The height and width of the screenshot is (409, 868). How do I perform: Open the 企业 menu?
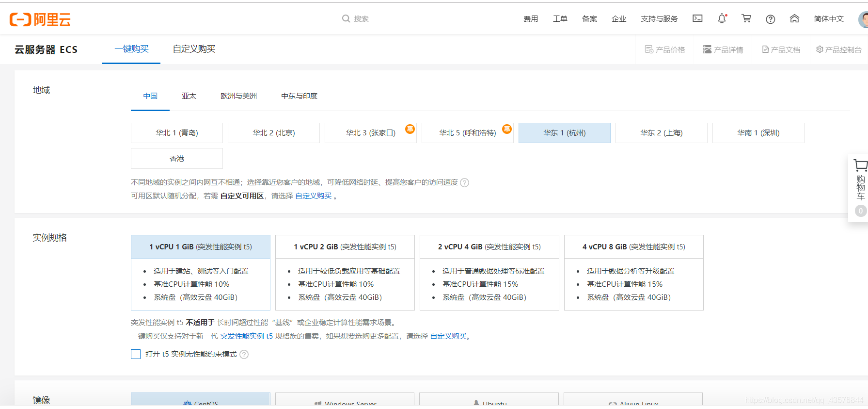tap(619, 19)
